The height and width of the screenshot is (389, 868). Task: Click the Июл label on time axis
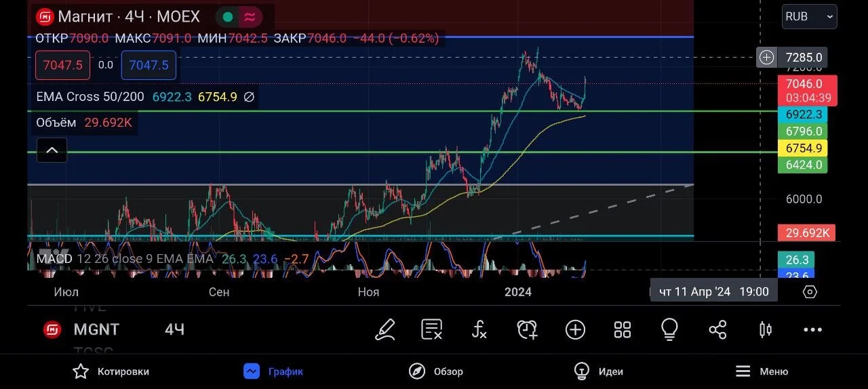[66, 292]
